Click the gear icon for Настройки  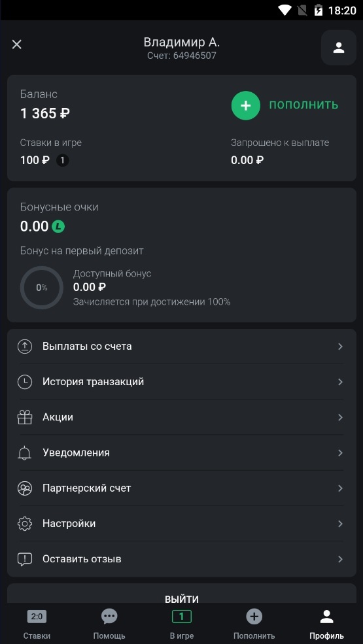(x=25, y=524)
